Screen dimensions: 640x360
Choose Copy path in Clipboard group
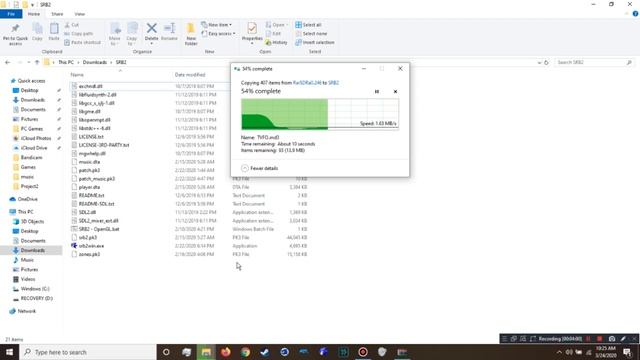(x=79, y=33)
